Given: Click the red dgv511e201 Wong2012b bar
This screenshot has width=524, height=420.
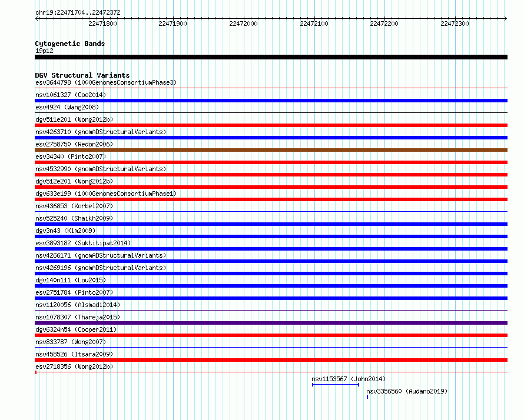Looking at the screenshot, I should [271, 125].
